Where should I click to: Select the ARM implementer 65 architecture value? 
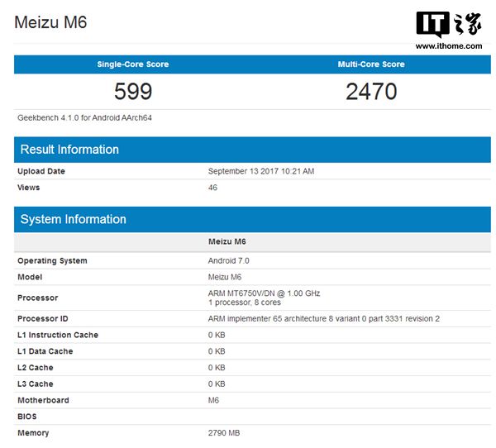click(x=323, y=318)
